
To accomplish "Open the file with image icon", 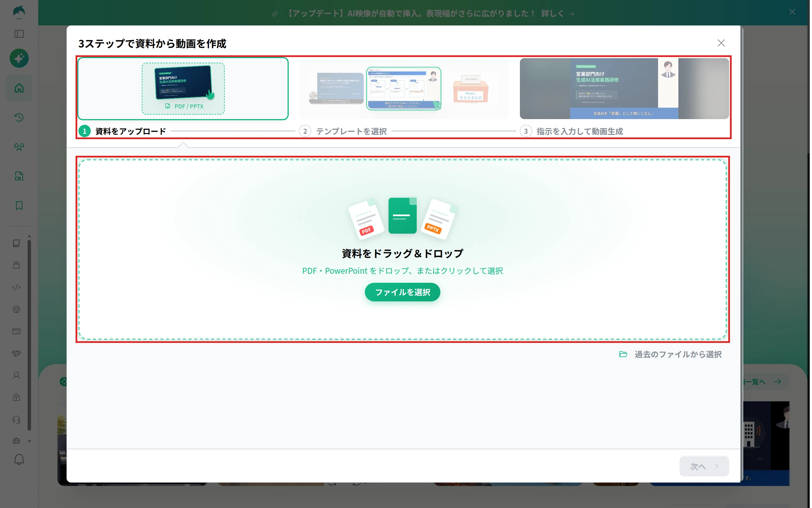I will coord(19,176).
